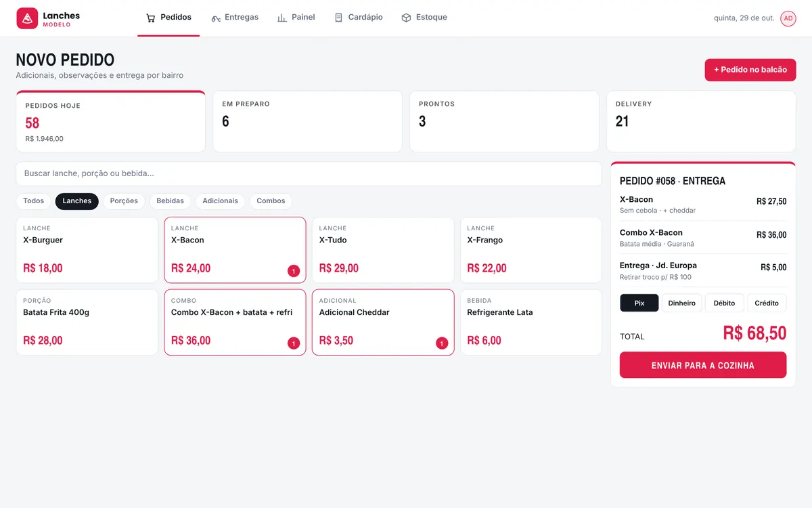Send the order with Enviar para a cozinha
812x508 pixels.
click(x=703, y=365)
